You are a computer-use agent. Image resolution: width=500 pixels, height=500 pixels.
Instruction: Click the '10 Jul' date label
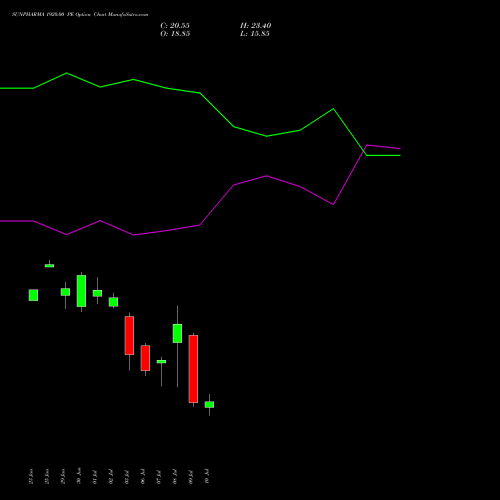click(x=207, y=477)
